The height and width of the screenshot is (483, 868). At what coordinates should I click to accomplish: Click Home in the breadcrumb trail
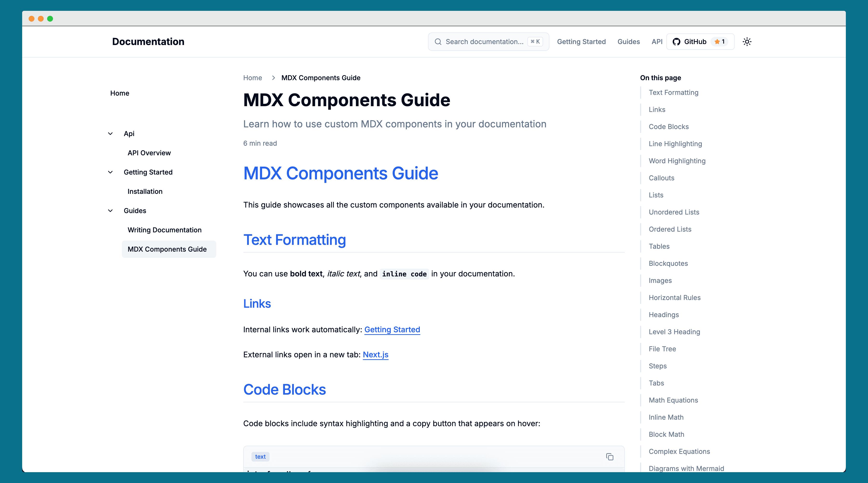pyautogui.click(x=252, y=78)
